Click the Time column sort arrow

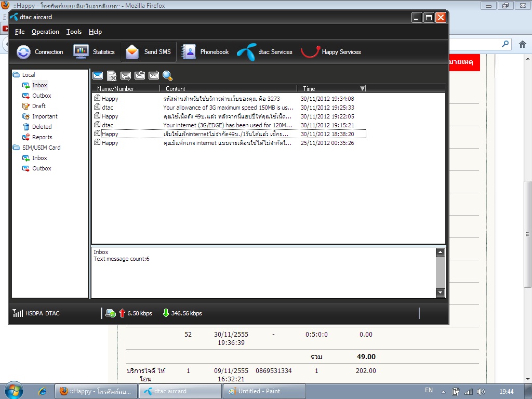click(362, 88)
